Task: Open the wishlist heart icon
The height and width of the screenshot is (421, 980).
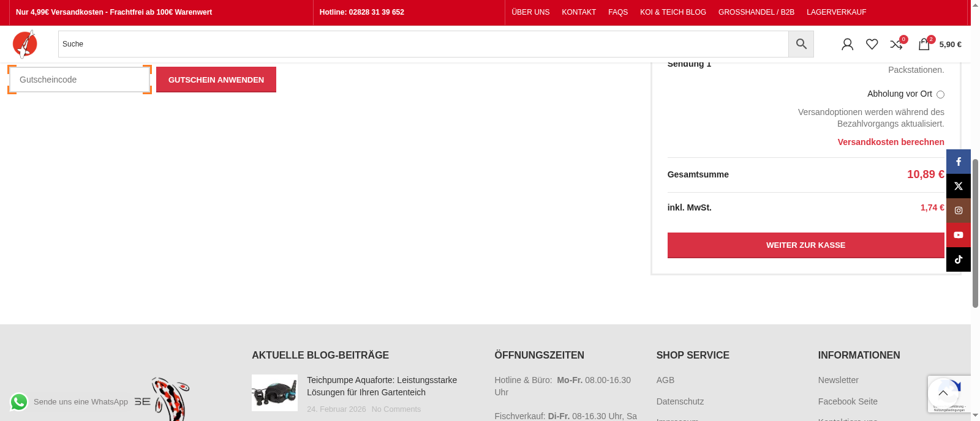Action: point(872,44)
